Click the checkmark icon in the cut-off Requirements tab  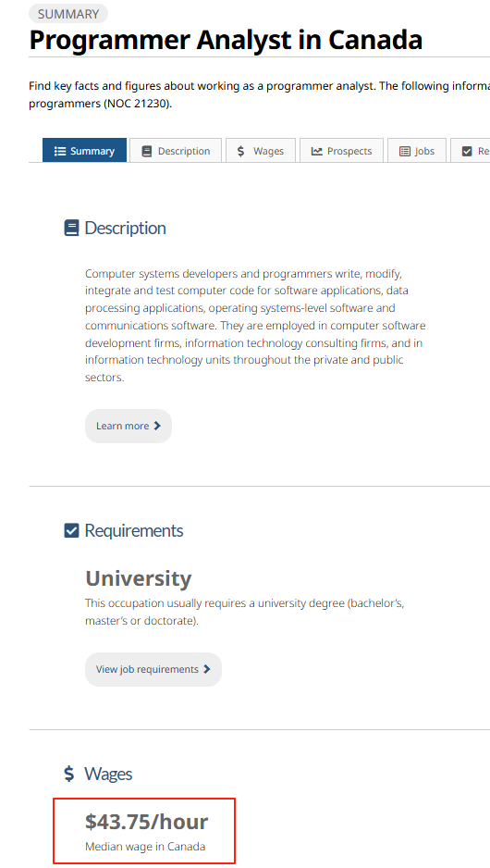(467, 151)
